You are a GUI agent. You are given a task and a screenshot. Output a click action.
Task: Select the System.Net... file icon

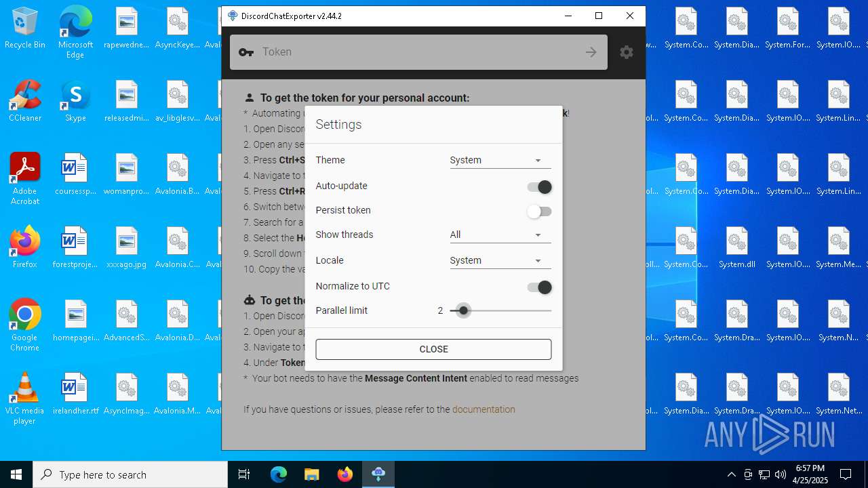coord(839,394)
